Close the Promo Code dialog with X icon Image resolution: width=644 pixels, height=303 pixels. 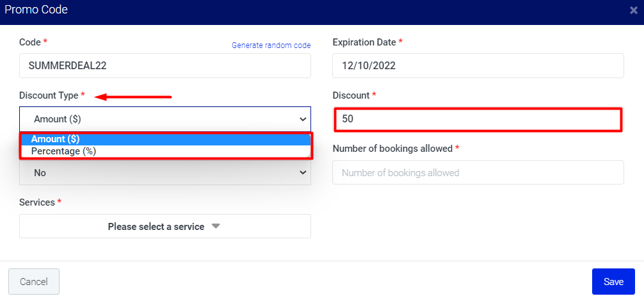634,10
